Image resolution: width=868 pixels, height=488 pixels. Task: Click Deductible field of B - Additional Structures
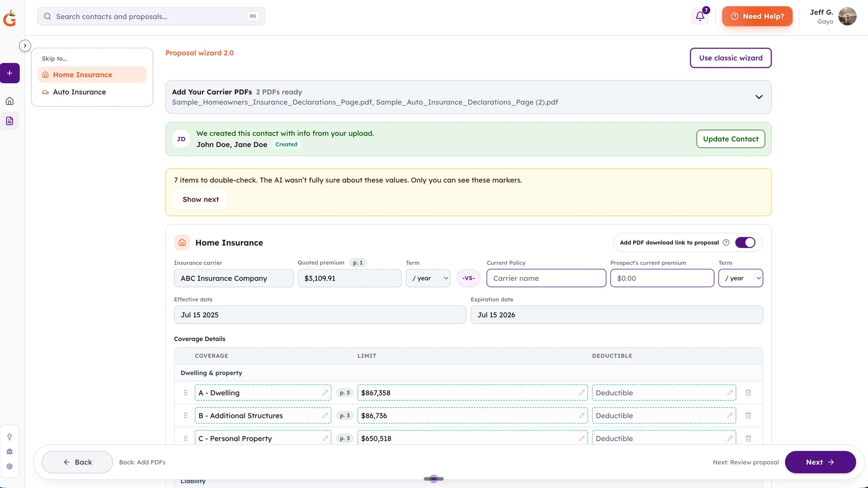coord(664,416)
